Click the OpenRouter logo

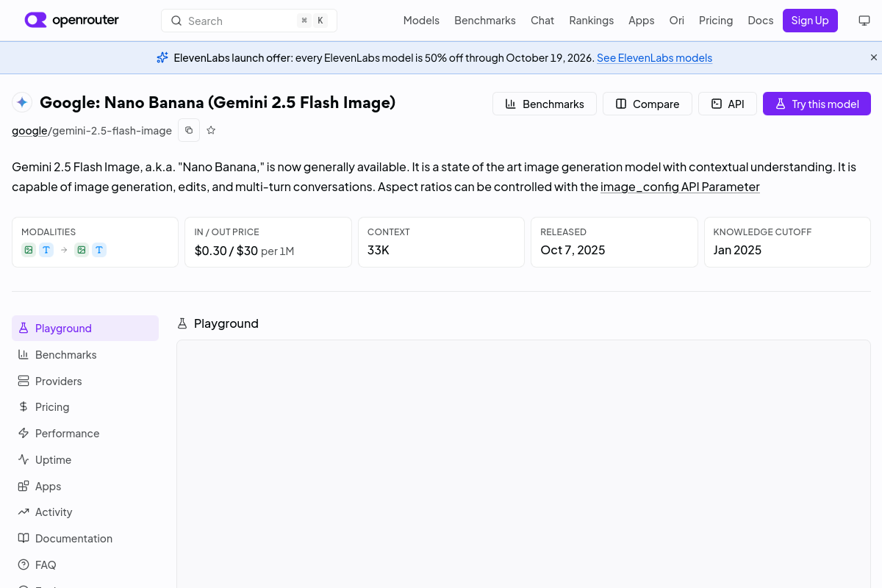coord(71,21)
